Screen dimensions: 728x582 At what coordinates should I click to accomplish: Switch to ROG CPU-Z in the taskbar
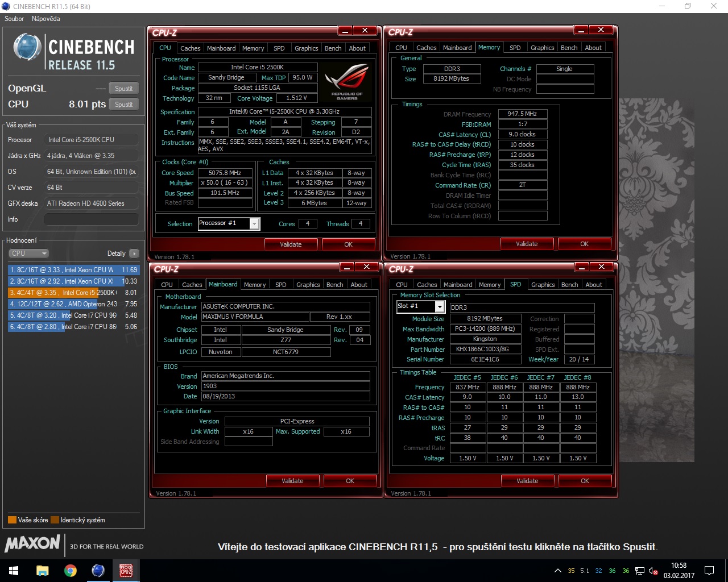126,570
